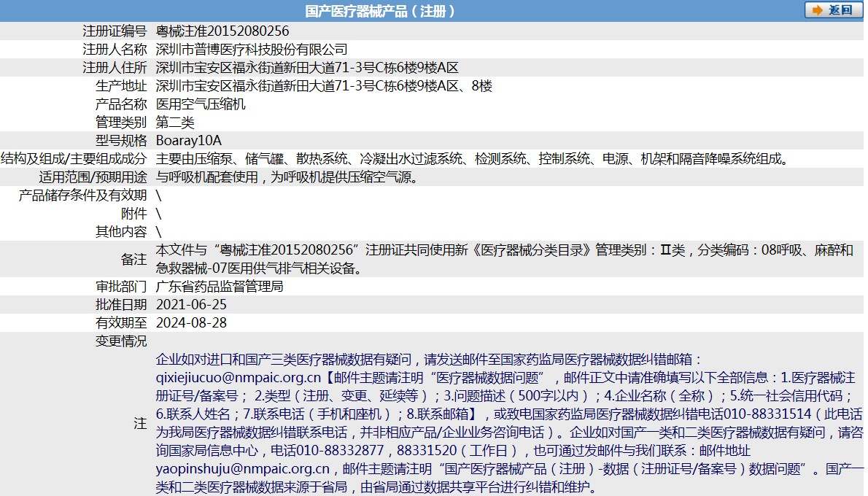Select approval date 2021-06-25
Viewport: 868px width, 496px height.
pos(192,305)
